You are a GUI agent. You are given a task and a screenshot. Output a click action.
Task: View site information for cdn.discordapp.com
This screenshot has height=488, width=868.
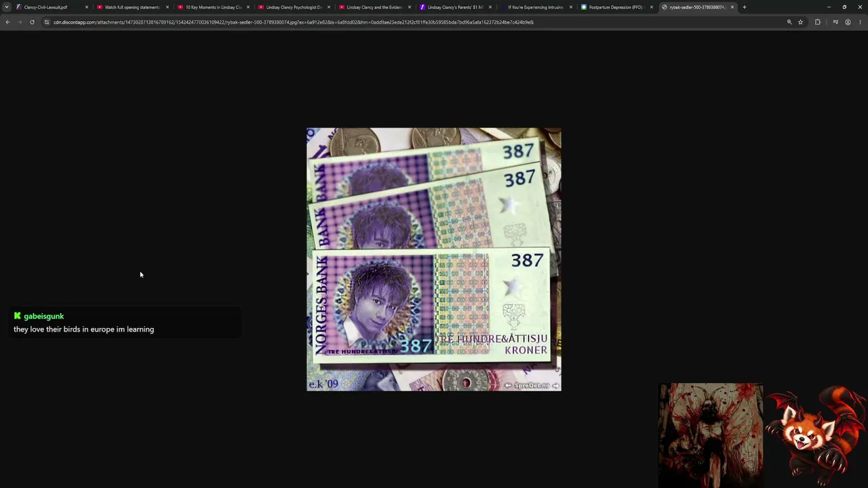point(47,22)
